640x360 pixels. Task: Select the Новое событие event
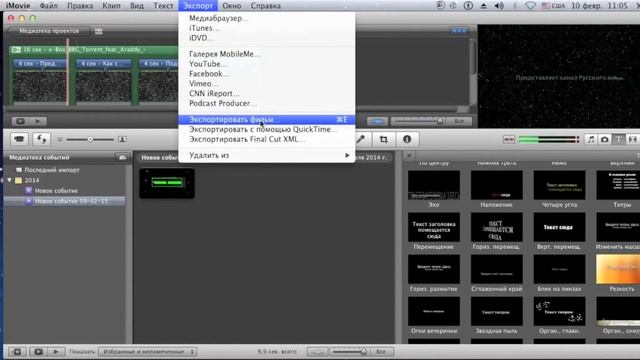pos(56,191)
